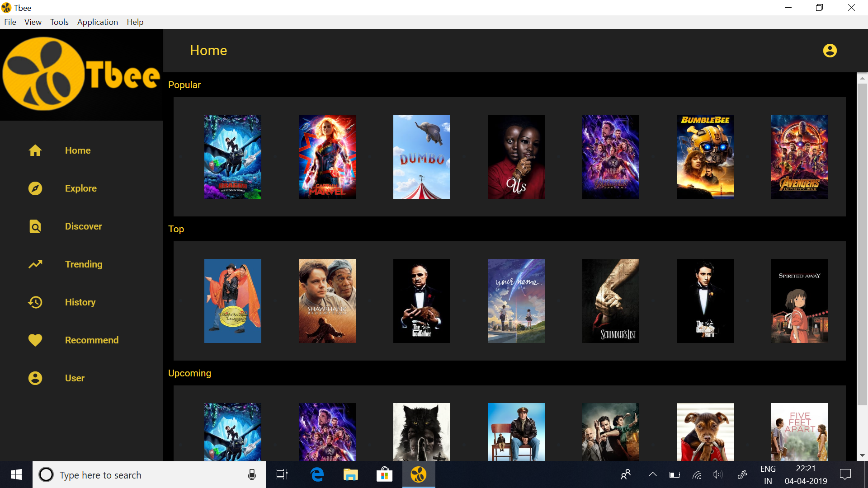Click the vertical scrollbar thumb

point(862,244)
